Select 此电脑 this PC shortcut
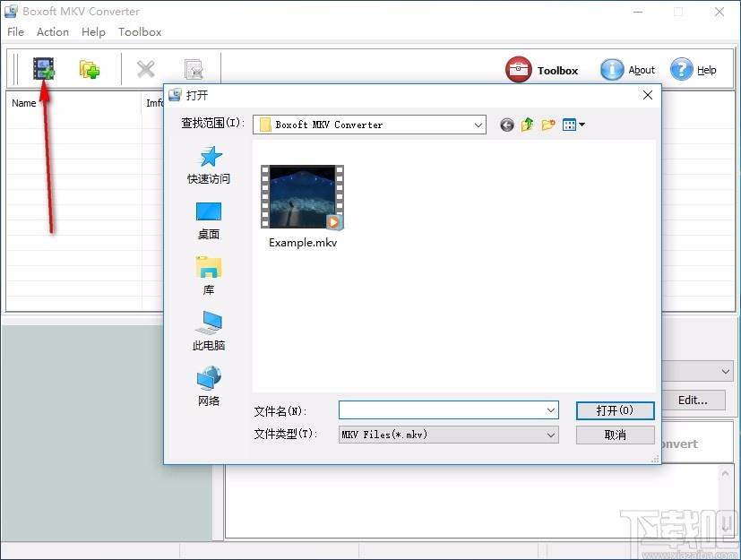The width and height of the screenshot is (741, 560). tap(209, 331)
